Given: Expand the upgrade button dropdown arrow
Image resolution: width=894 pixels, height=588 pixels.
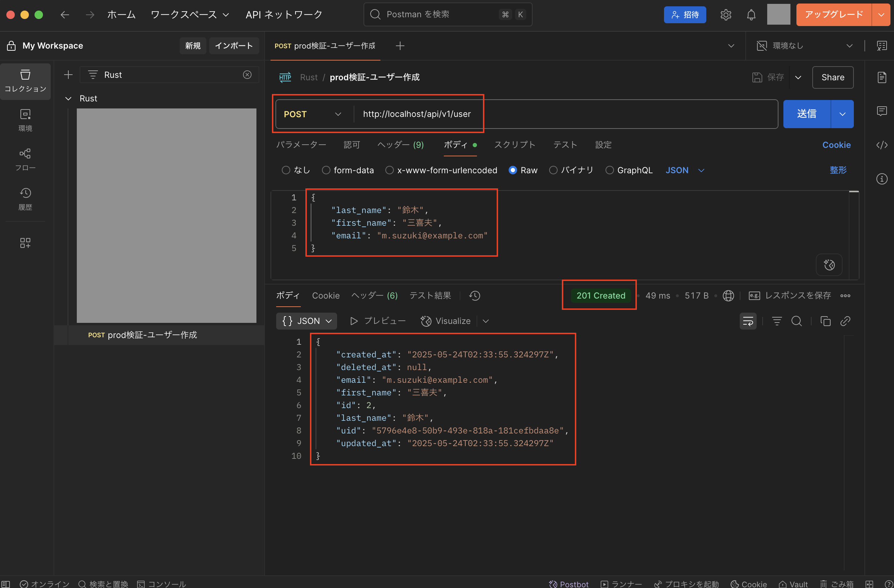Looking at the screenshot, I should [881, 15].
